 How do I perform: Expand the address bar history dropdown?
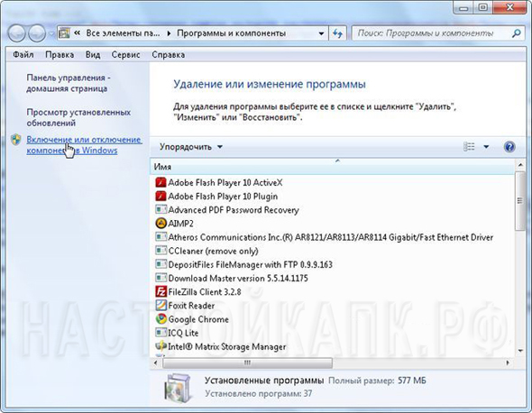click(x=321, y=33)
